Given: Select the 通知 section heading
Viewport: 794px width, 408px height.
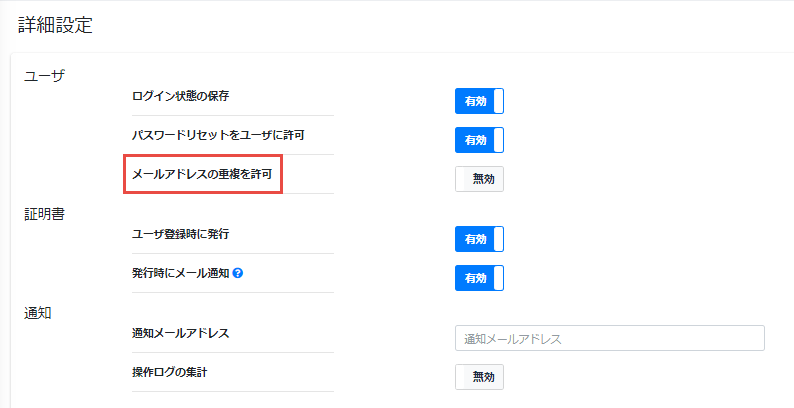Looking at the screenshot, I should pos(37,312).
